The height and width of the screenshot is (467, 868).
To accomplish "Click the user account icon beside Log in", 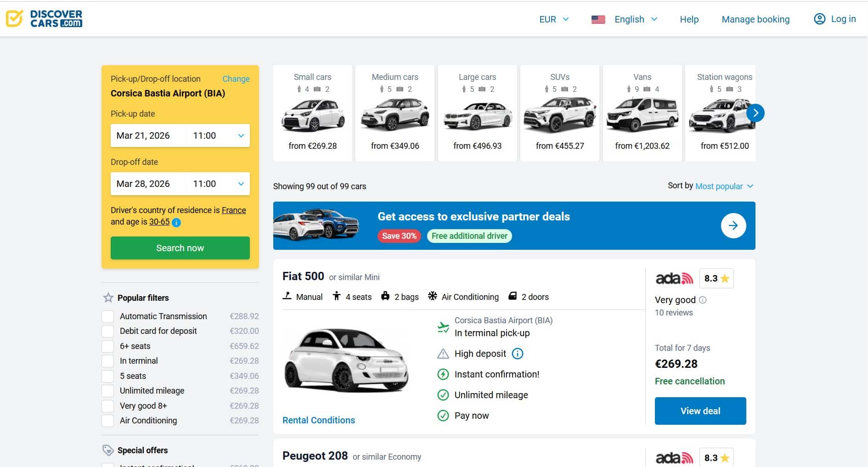I will point(819,19).
